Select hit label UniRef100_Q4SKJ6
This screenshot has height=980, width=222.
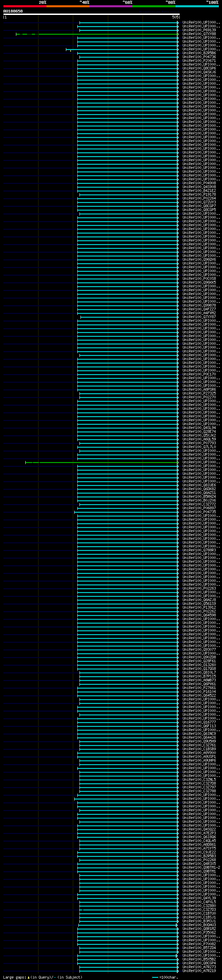click(x=199, y=72)
